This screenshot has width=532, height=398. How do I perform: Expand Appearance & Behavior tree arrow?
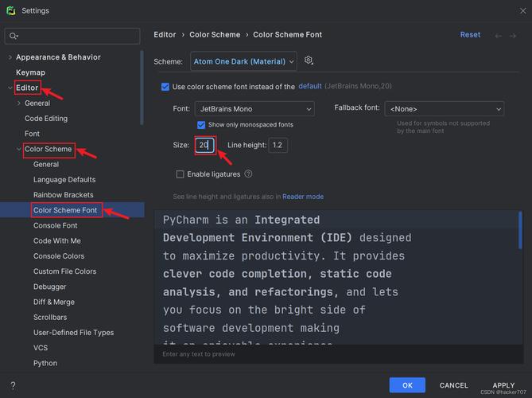click(10, 57)
